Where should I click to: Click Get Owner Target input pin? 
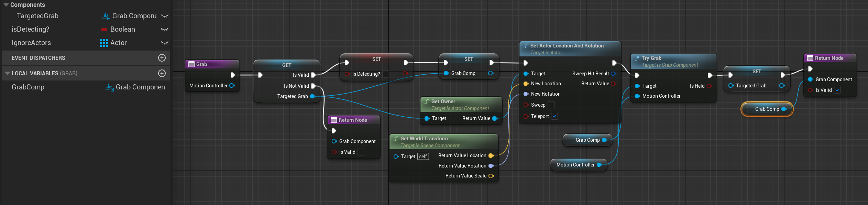pos(427,118)
